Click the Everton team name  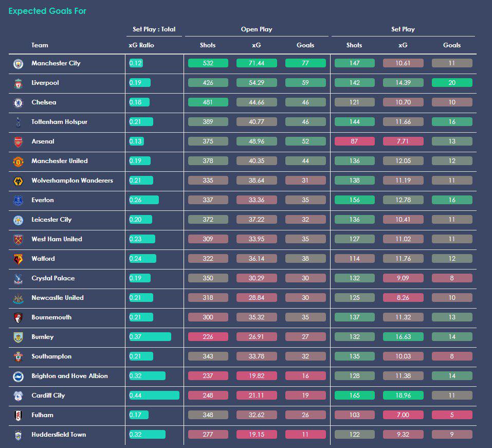pos(43,200)
